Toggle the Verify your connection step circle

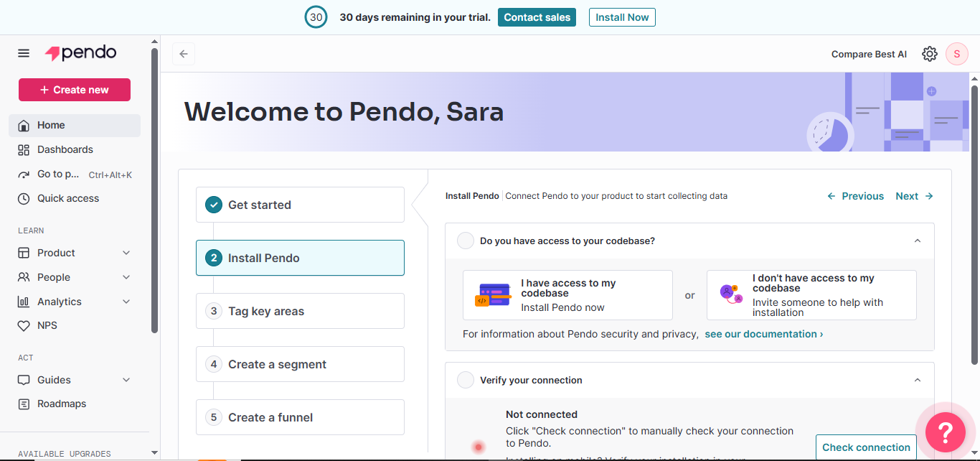click(466, 380)
